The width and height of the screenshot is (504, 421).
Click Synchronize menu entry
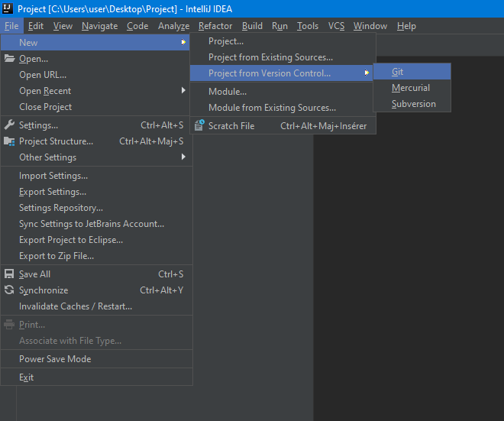point(96,290)
